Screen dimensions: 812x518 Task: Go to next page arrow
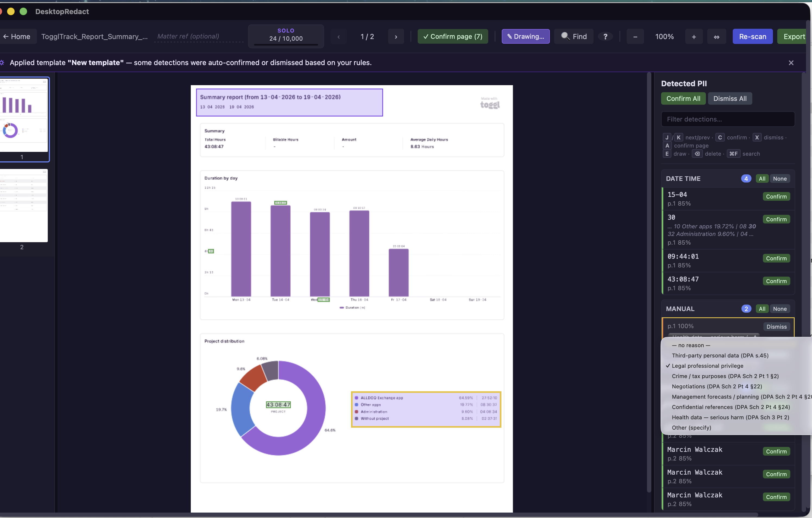pyautogui.click(x=395, y=36)
